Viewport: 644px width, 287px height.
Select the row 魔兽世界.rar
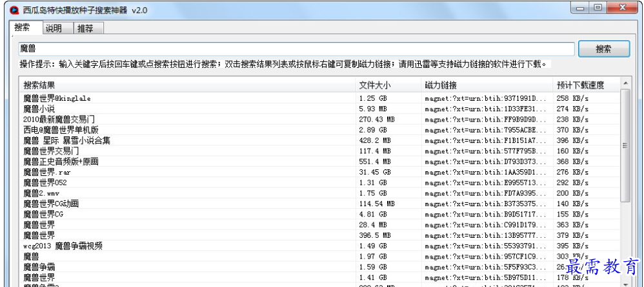(x=319, y=172)
